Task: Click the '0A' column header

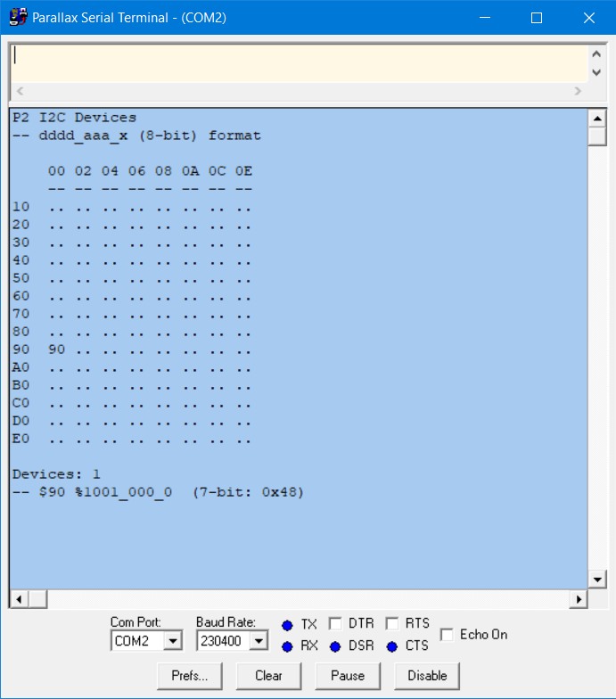Action: (191, 171)
